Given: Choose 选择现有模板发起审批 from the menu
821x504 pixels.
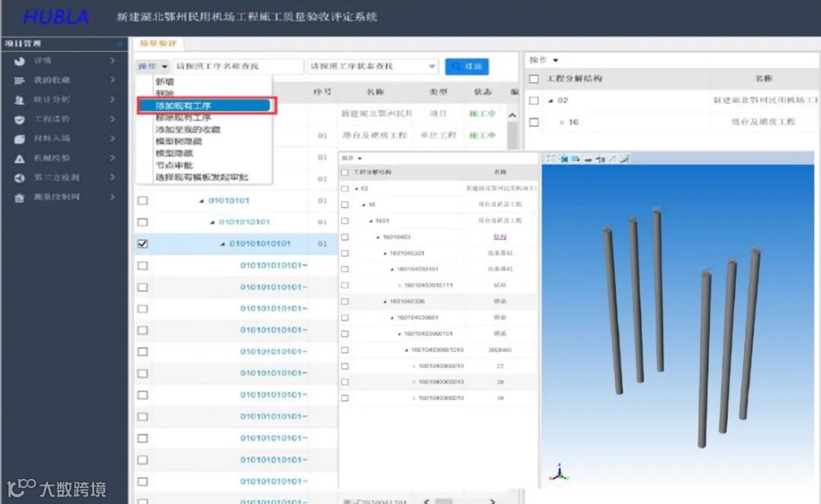Looking at the screenshot, I should [x=202, y=177].
